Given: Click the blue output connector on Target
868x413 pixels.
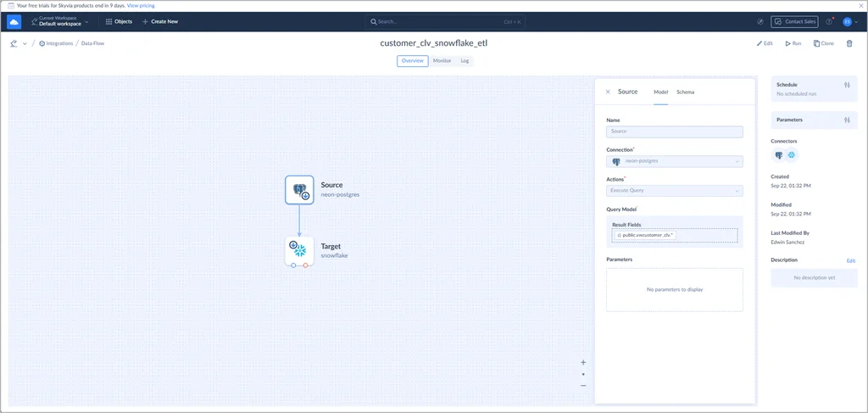Looking at the screenshot, I should tap(293, 265).
